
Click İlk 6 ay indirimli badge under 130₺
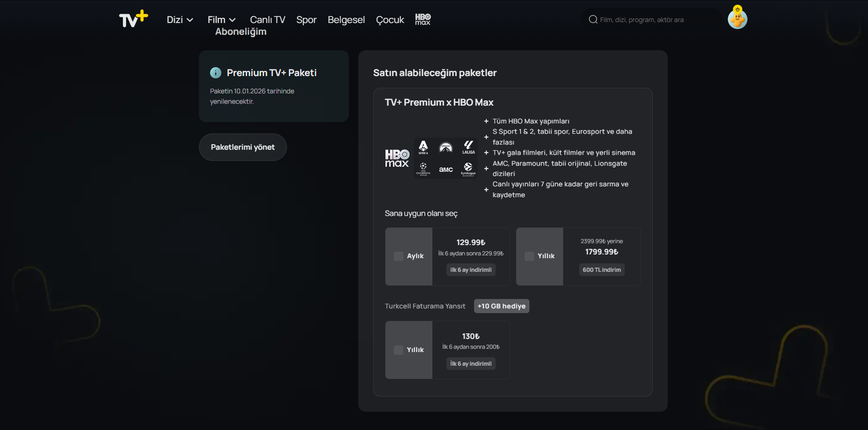point(471,364)
